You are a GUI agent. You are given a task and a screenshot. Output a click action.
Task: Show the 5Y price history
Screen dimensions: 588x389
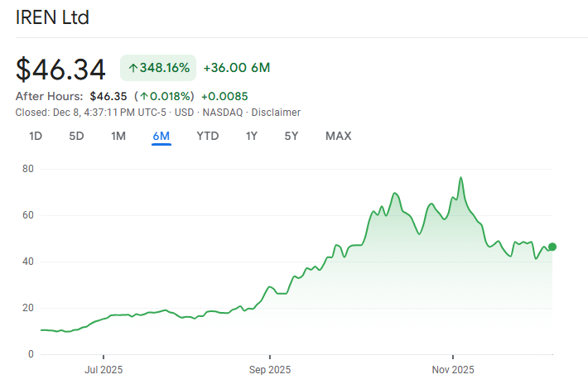[x=292, y=136]
